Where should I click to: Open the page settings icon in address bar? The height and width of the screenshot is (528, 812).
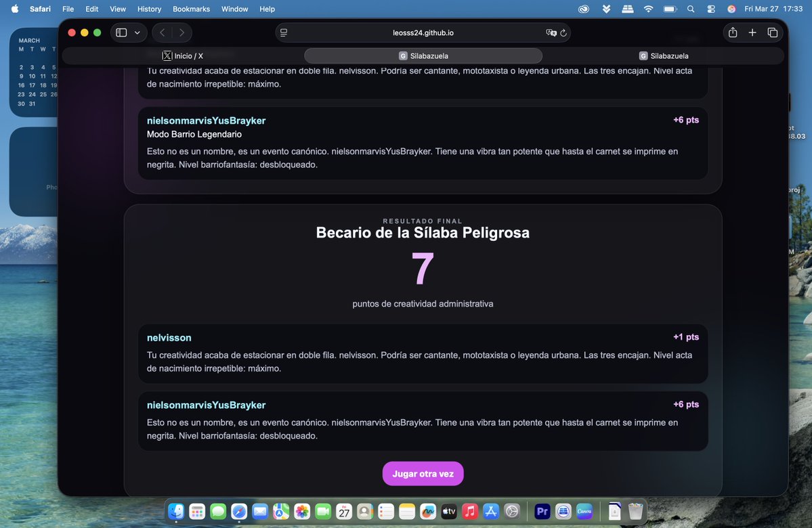click(x=284, y=32)
